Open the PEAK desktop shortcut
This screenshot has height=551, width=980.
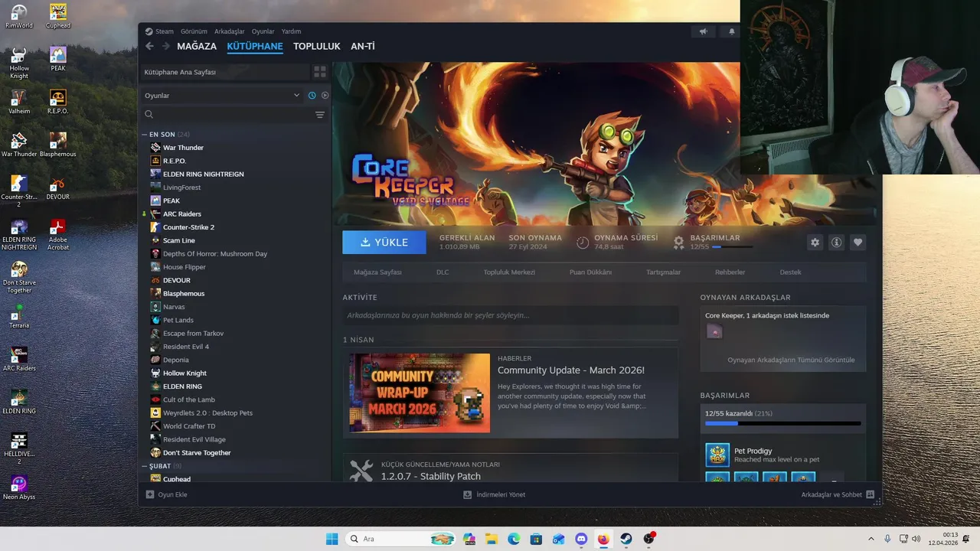pyautogui.click(x=58, y=60)
